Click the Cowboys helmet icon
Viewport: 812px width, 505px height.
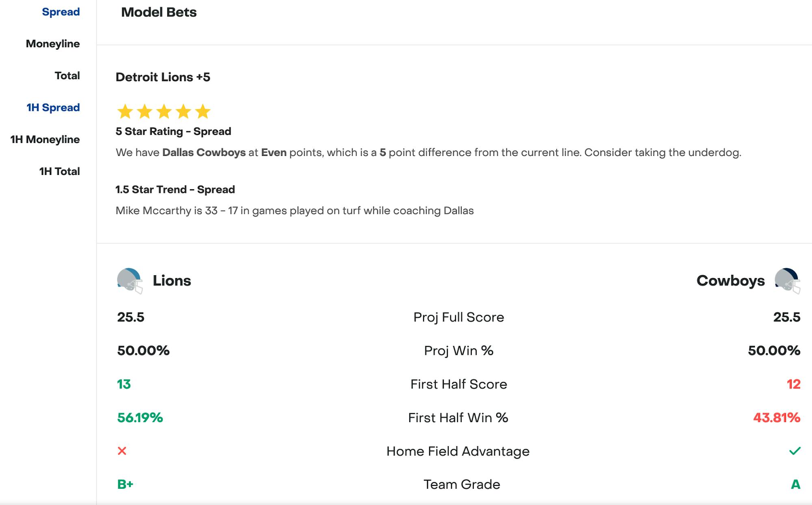(787, 281)
